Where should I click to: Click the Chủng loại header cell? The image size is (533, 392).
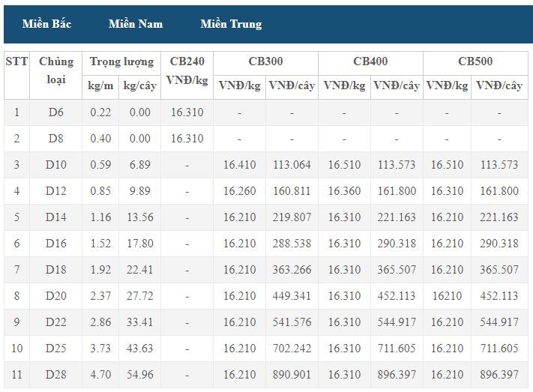point(55,75)
